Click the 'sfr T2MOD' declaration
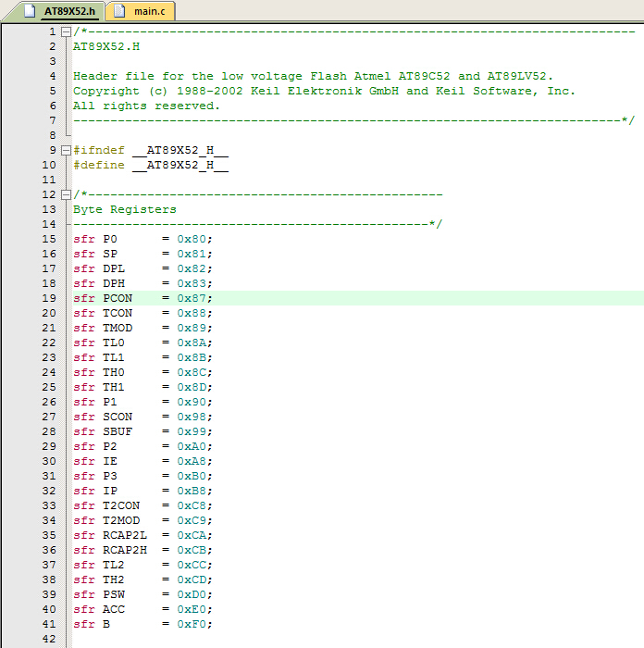644x648 pixels. tap(142, 520)
